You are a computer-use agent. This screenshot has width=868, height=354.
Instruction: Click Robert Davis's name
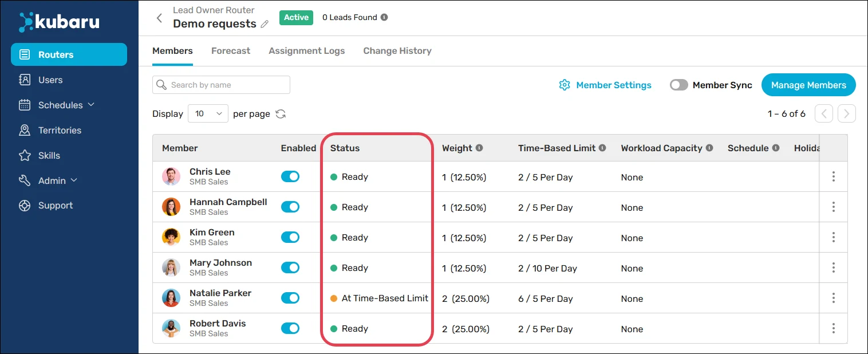218,323
